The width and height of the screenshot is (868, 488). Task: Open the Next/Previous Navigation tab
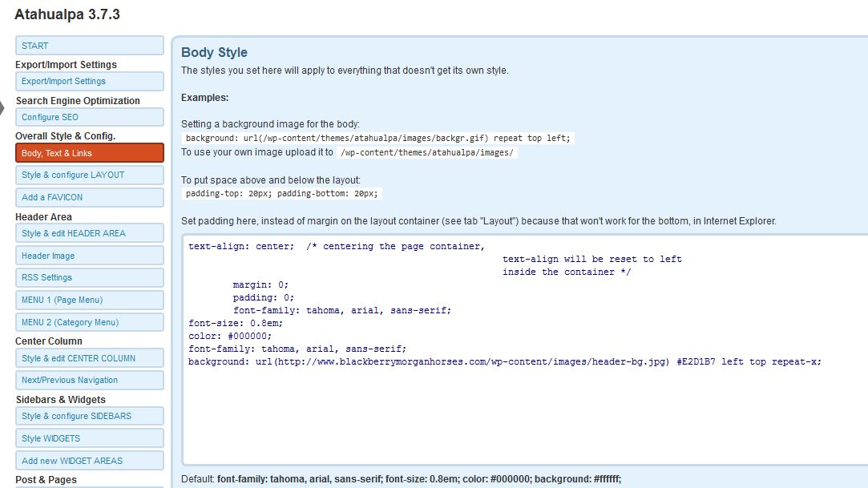click(90, 380)
